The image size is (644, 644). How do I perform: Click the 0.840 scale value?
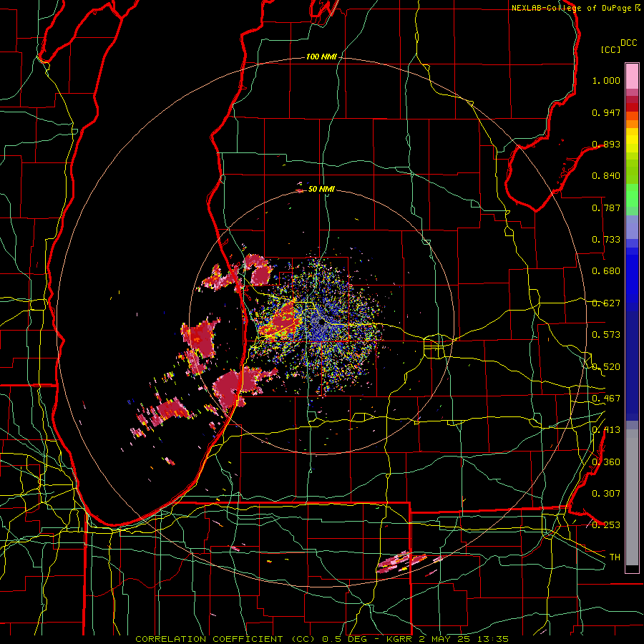[606, 176]
